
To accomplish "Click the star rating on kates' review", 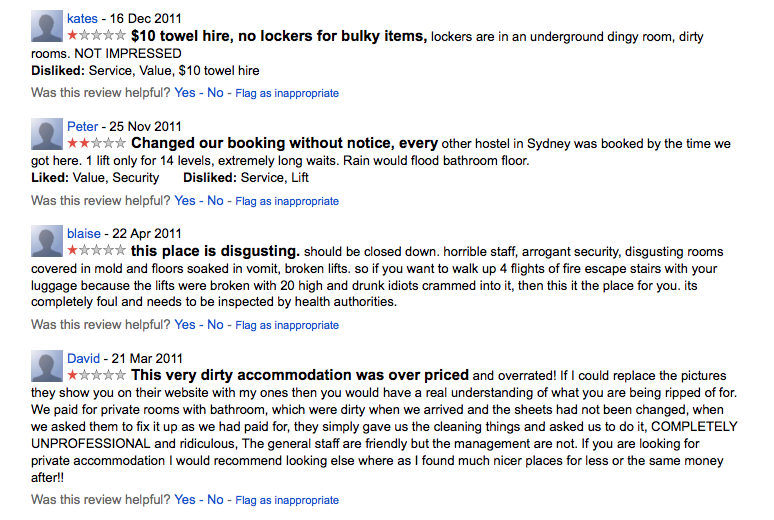I will (96, 36).
